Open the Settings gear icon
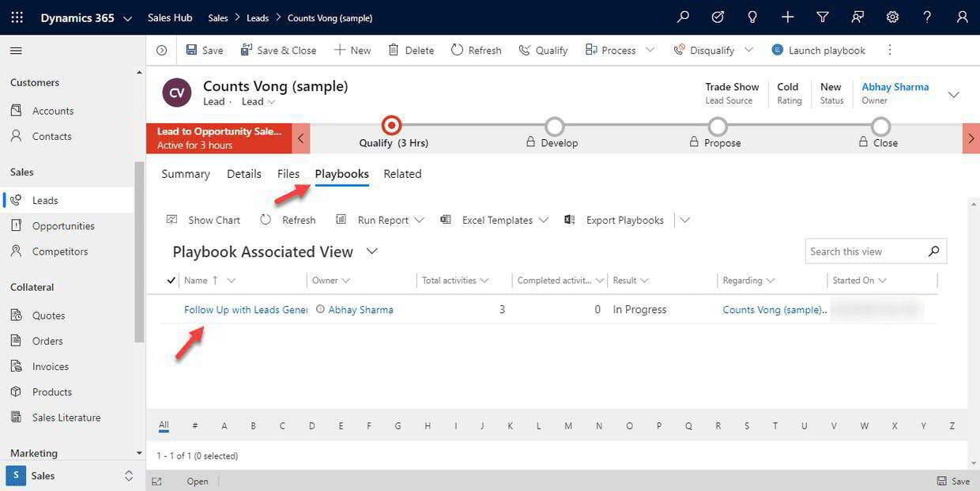This screenshot has width=980, height=491. pyautogui.click(x=891, y=16)
